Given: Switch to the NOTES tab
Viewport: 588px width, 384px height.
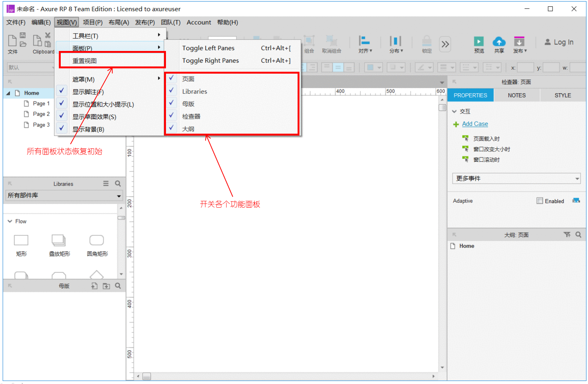Looking at the screenshot, I should [517, 96].
